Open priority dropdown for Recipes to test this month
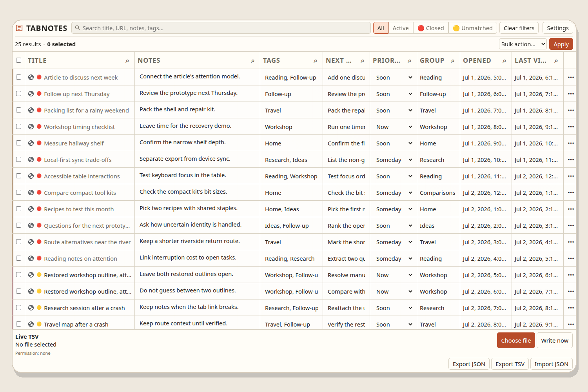Image resolution: width=588 pixels, height=392 pixels. click(x=394, y=209)
